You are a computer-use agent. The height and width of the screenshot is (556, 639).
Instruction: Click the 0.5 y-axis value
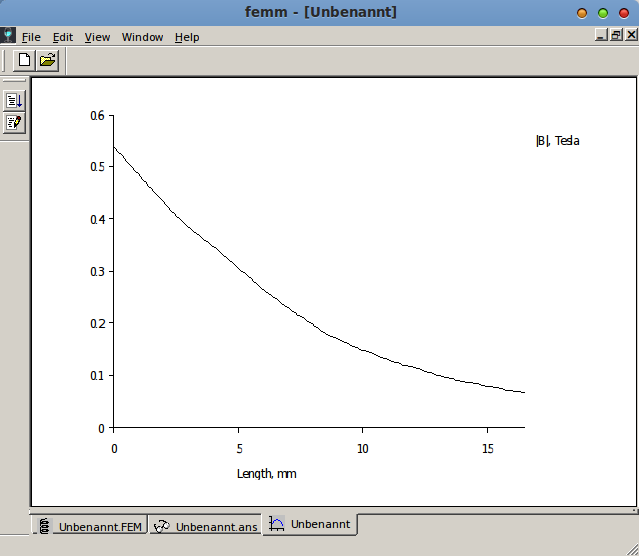click(x=97, y=167)
